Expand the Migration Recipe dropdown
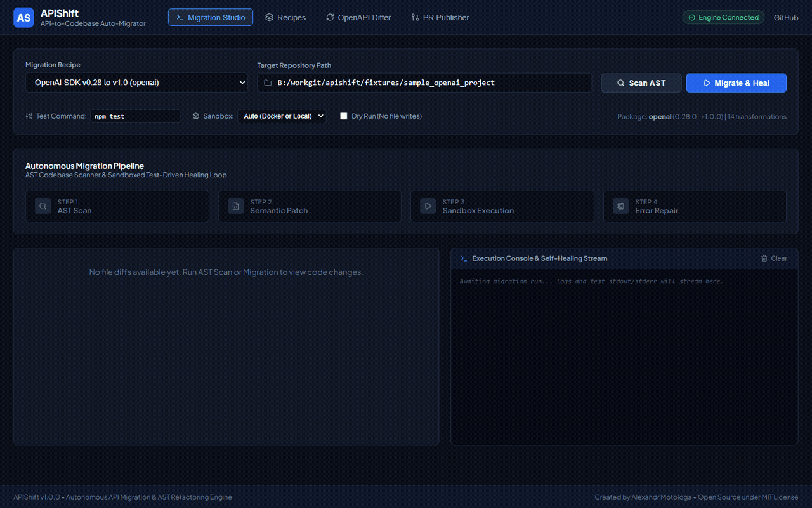The image size is (812, 508). 136,83
